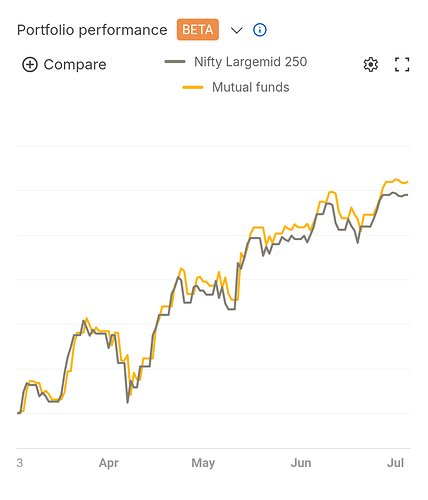Open chart settings gear icon

click(x=370, y=65)
